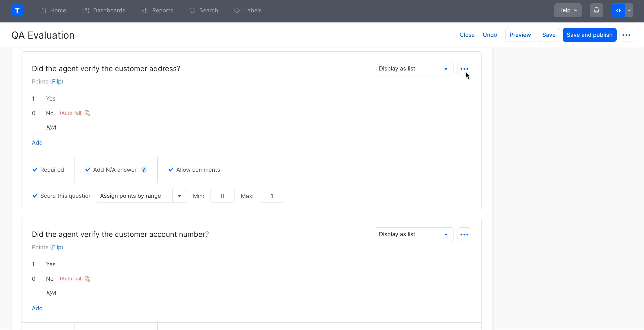Viewport: 644px width, 330px height.
Task: Open Display as list dropdown for address question
Action: coord(446,69)
